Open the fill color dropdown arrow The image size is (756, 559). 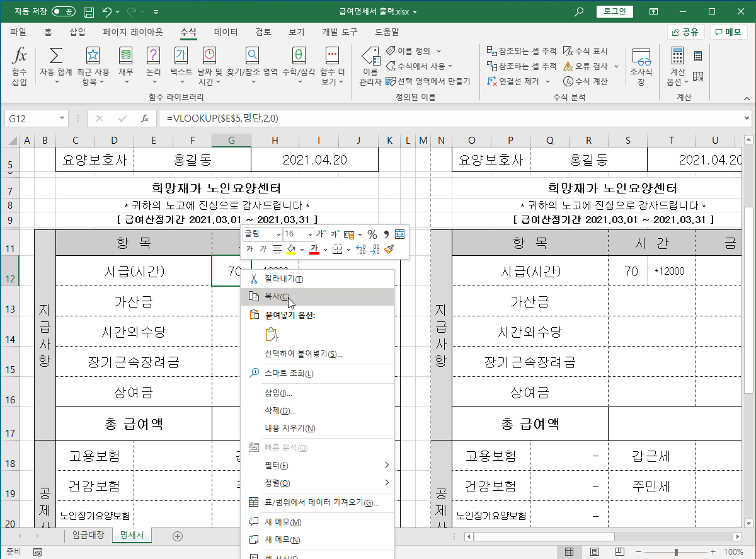point(302,250)
